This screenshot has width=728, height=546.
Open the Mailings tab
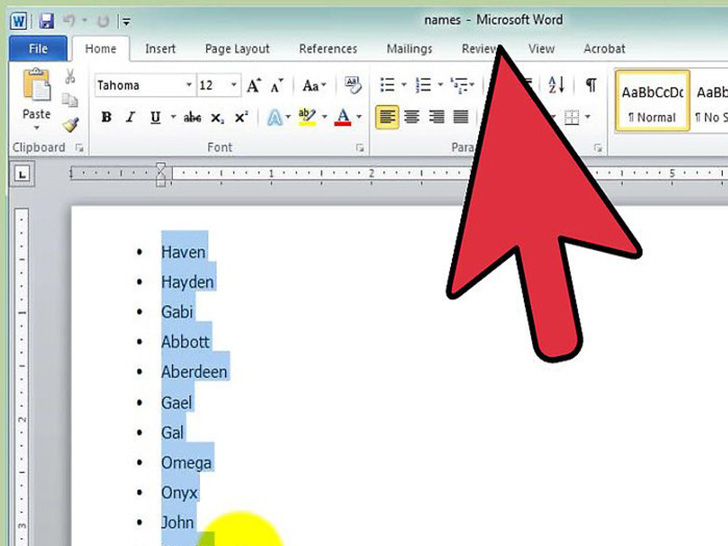coord(409,49)
